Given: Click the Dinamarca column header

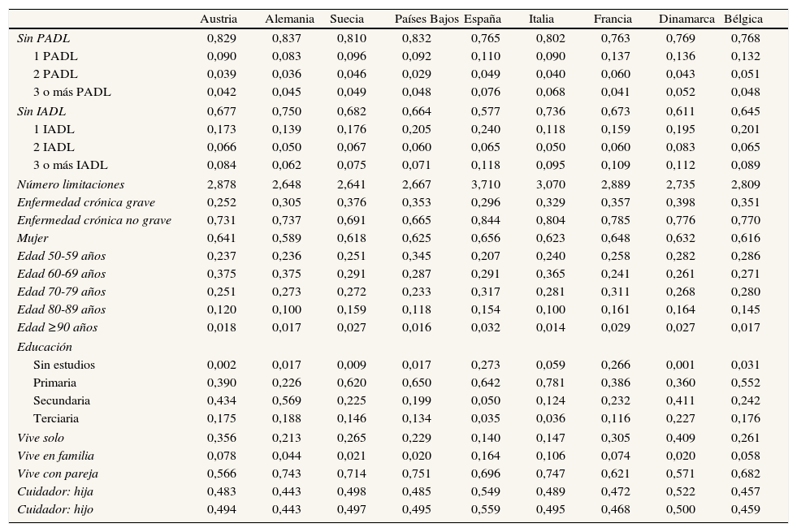Looking at the screenshot, I should [x=687, y=19].
